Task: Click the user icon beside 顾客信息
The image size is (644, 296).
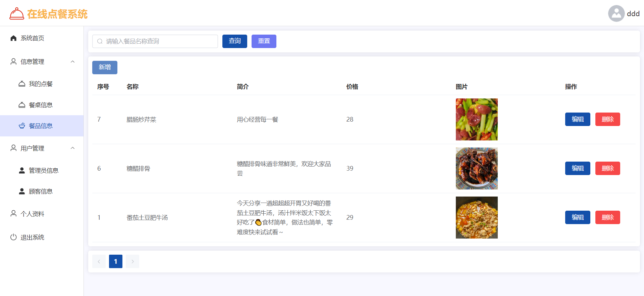Action: (x=22, y=191)
